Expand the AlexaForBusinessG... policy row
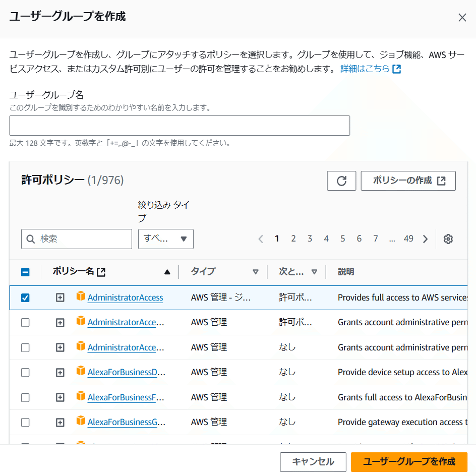 tap(60, 422)
